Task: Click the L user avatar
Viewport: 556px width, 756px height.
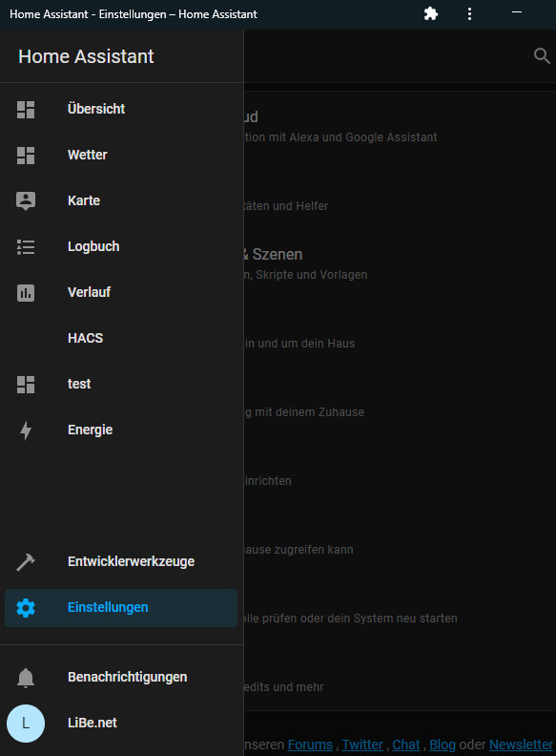Action: (x=26, y=724)
